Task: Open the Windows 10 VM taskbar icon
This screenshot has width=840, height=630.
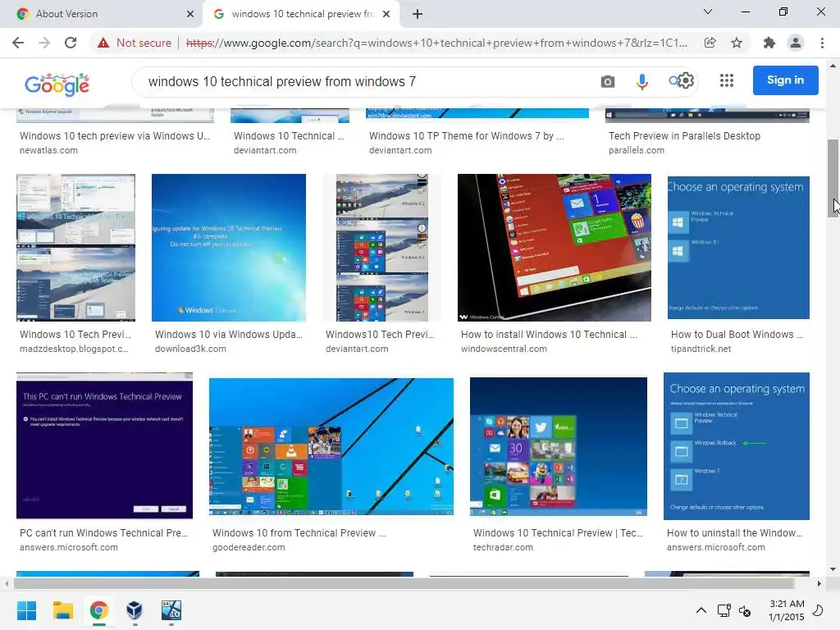Action: tap(171, 610)
